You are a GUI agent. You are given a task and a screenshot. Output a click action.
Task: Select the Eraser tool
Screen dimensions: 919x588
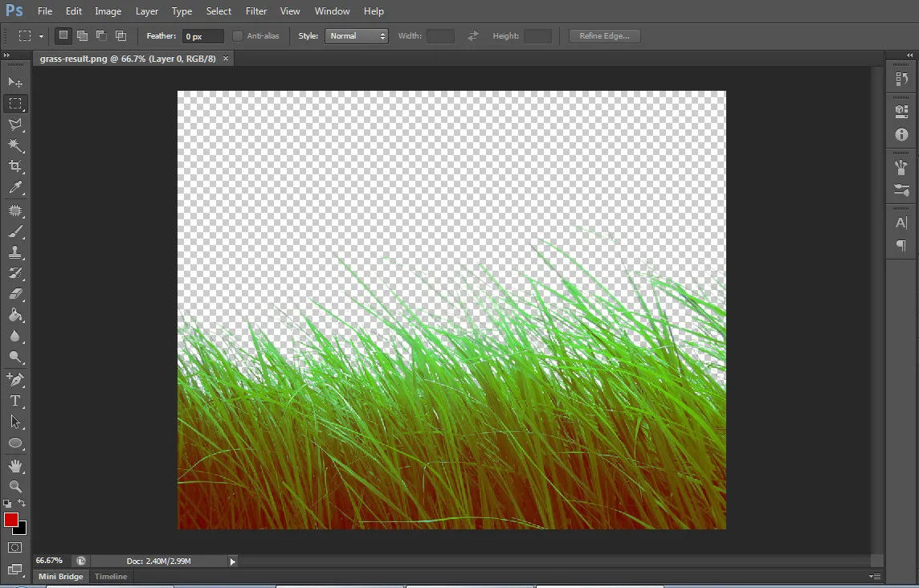(15, 294)
